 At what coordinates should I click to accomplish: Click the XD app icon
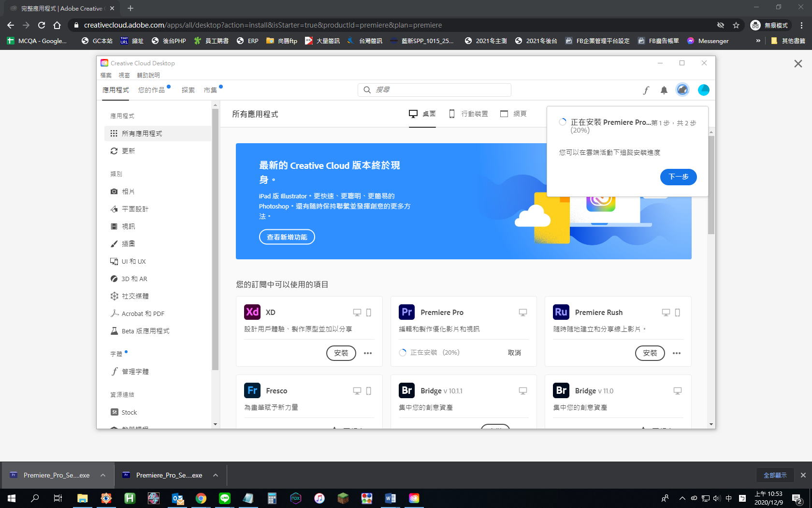pyautogui.click(x=252, y=312)
